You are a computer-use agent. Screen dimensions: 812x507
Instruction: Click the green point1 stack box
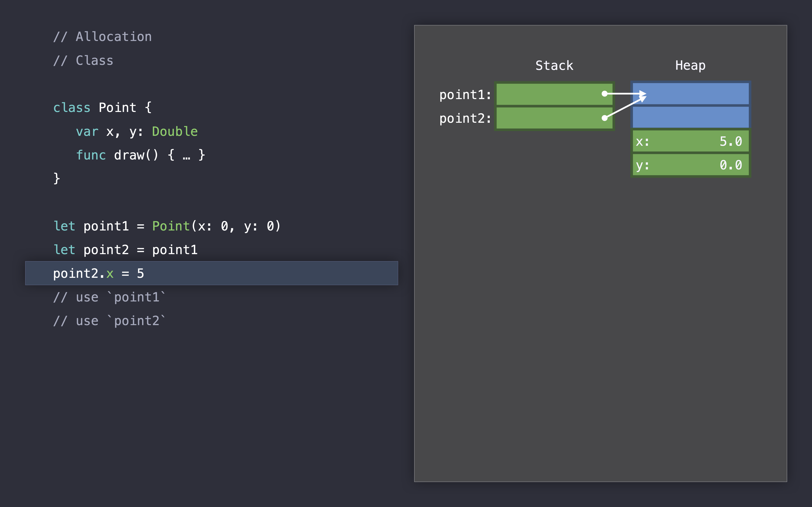point(550,94)
